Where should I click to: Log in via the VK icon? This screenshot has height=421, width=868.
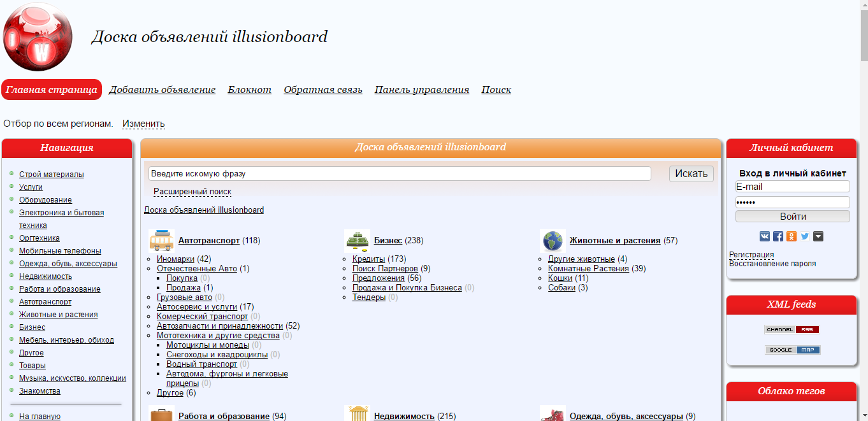point(764,236)
